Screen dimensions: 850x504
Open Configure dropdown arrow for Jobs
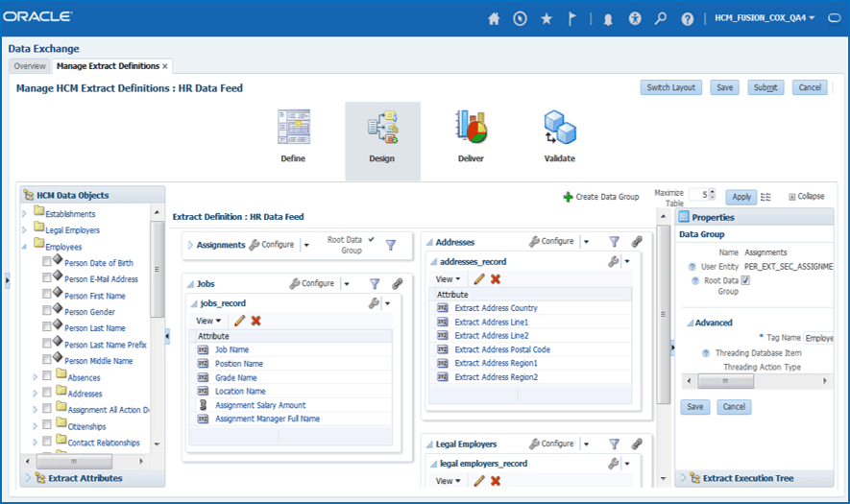347,284
